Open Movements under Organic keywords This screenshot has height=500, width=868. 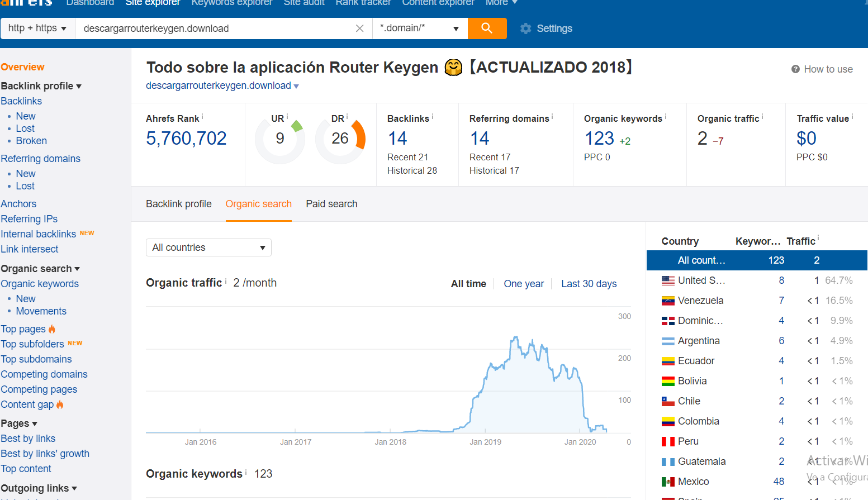[41, 311]
